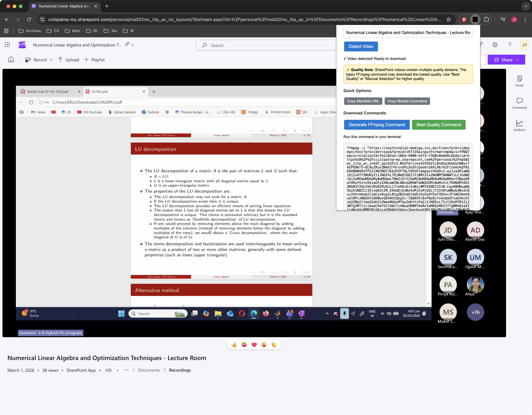This screenshot has width=532, height=415.
Task: Click the Detect Video button
Action: tap(361, 46)
